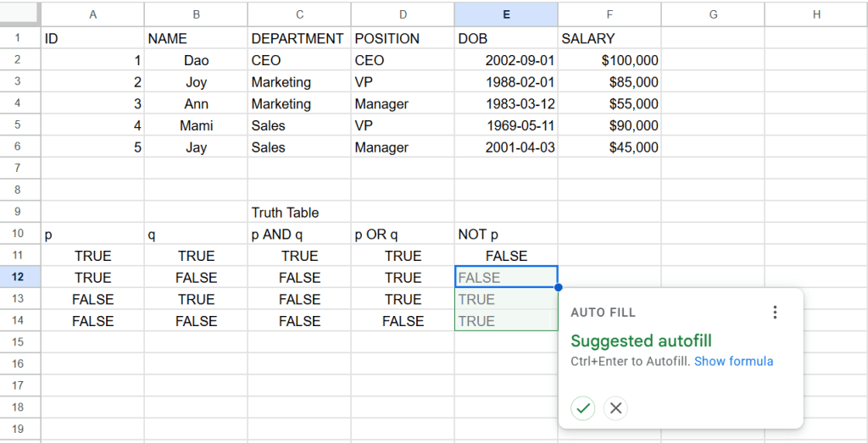Click the SALARY header cell
Screen dimensions: 868x443
pyautogui.click(x=609, y=38)
